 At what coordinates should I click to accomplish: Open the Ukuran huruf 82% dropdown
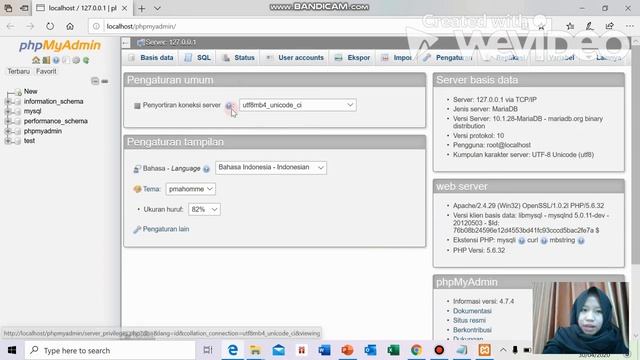[204, 209]
